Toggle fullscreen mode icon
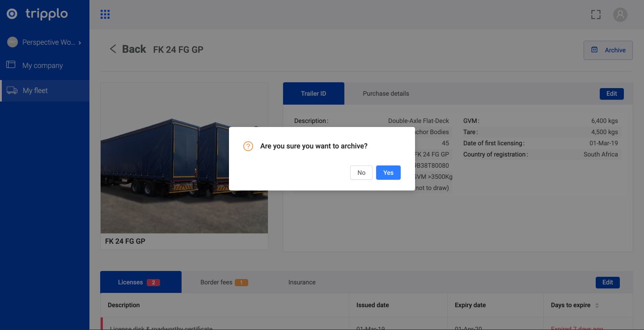The width and height of the screenshot is (644, 330). point(596,14)
